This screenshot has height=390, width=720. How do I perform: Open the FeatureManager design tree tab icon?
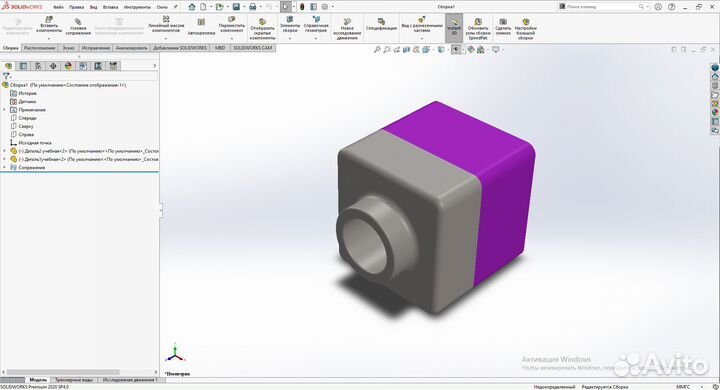pos(9,66)
